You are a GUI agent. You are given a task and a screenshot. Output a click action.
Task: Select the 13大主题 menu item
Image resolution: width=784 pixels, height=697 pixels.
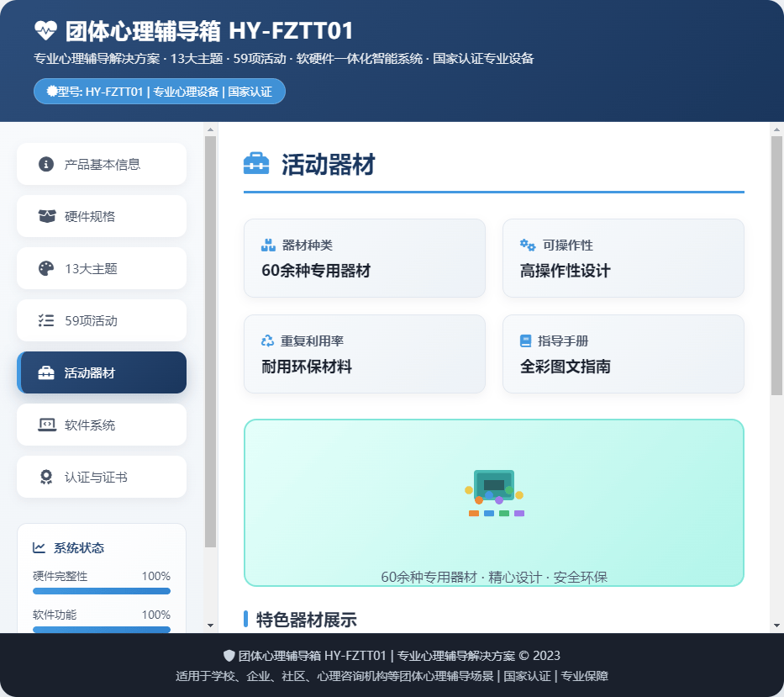click(102, 268)
